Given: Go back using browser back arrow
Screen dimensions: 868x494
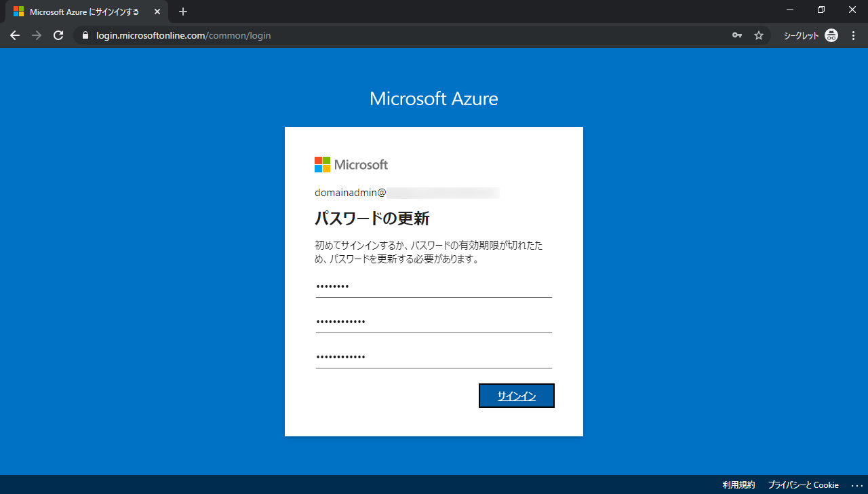Looking at the screenshot, I should 15,35.
